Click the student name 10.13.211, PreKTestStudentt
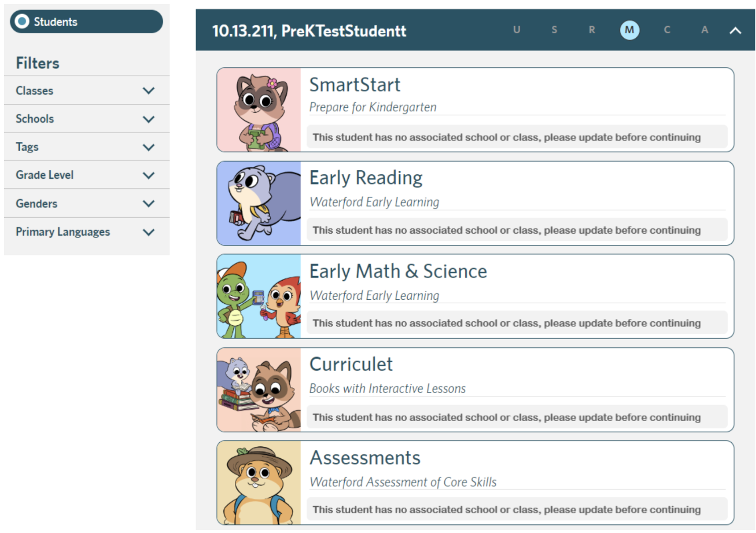756x533 pixels. click(309, 31)
